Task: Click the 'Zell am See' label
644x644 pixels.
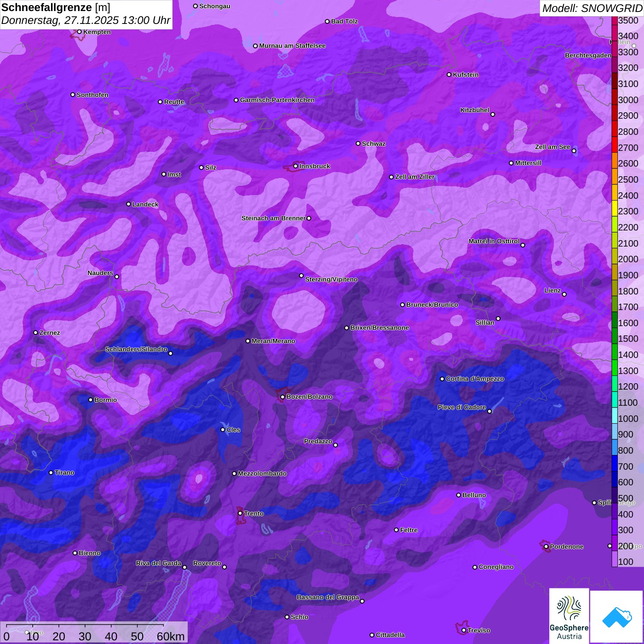Action: click(x=552, y=147)
